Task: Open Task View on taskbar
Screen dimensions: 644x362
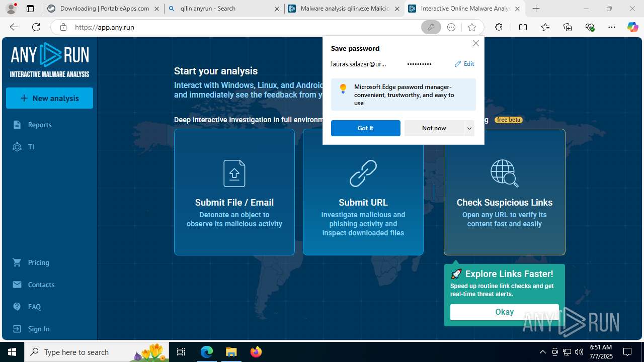Action: click(x=181, y=352)
